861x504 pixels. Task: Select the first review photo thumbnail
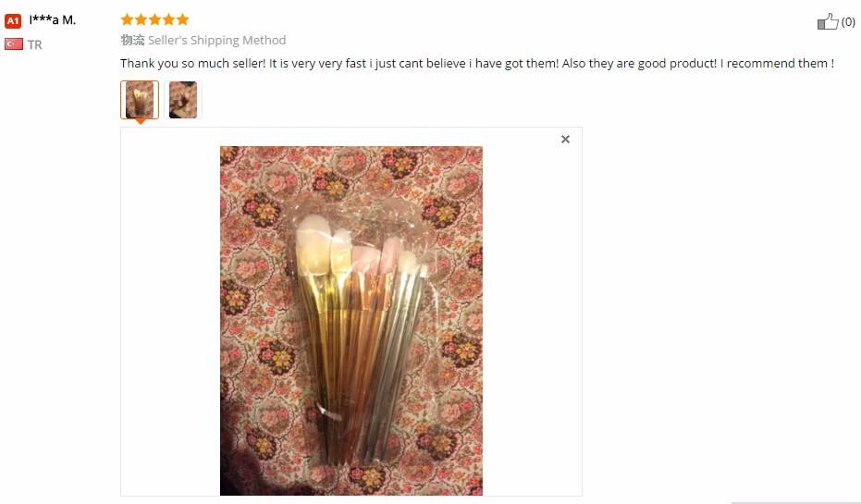point(140,100)
